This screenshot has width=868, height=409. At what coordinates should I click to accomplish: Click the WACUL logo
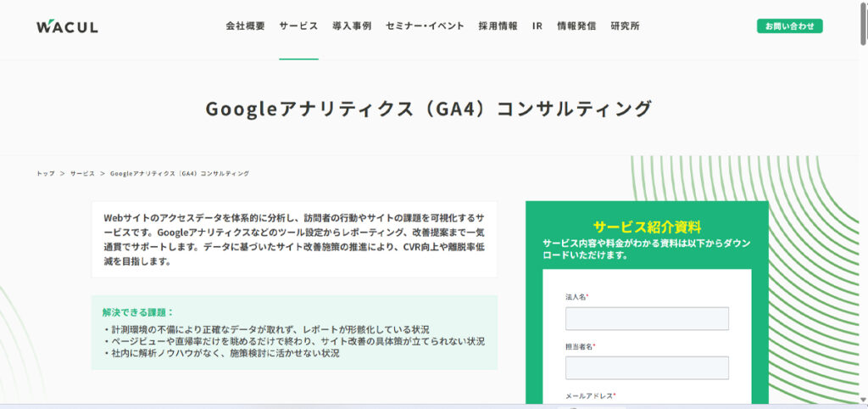(x=67, y=26)
